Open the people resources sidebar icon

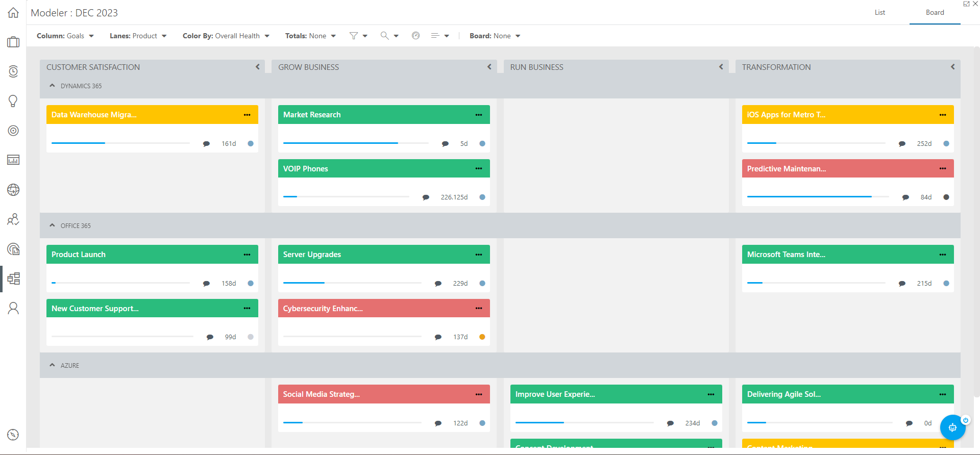13,219
